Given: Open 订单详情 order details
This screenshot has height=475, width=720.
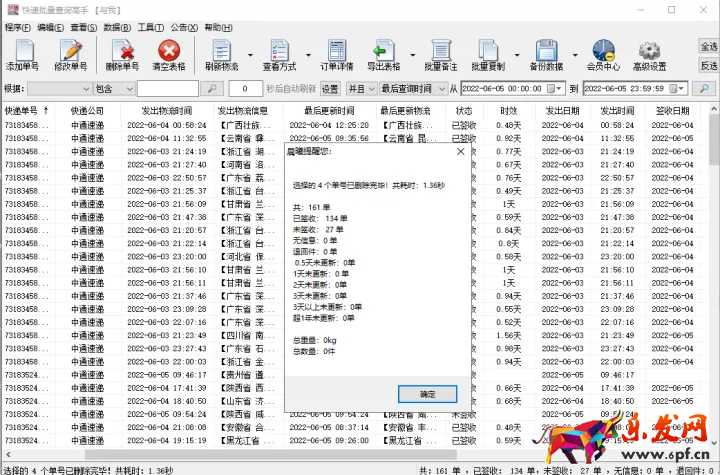Looking at the screenshot, I should (336, 54).
